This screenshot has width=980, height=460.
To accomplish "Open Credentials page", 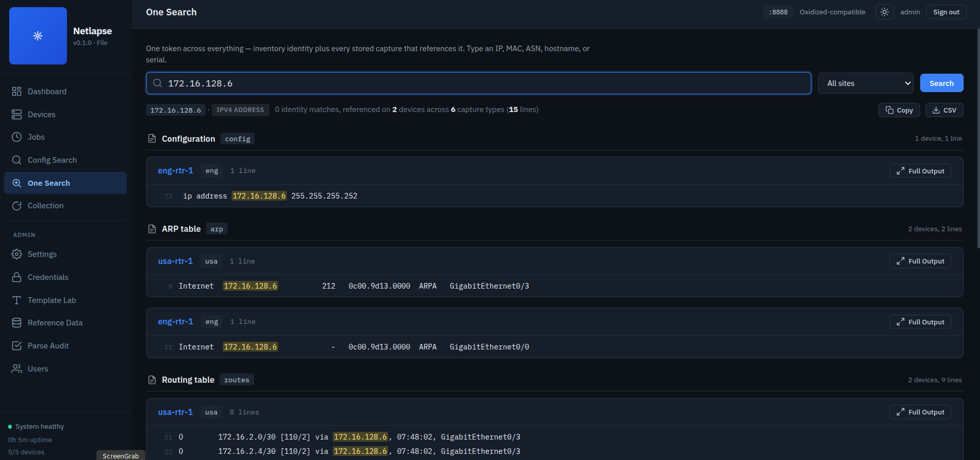I will 65,277.
